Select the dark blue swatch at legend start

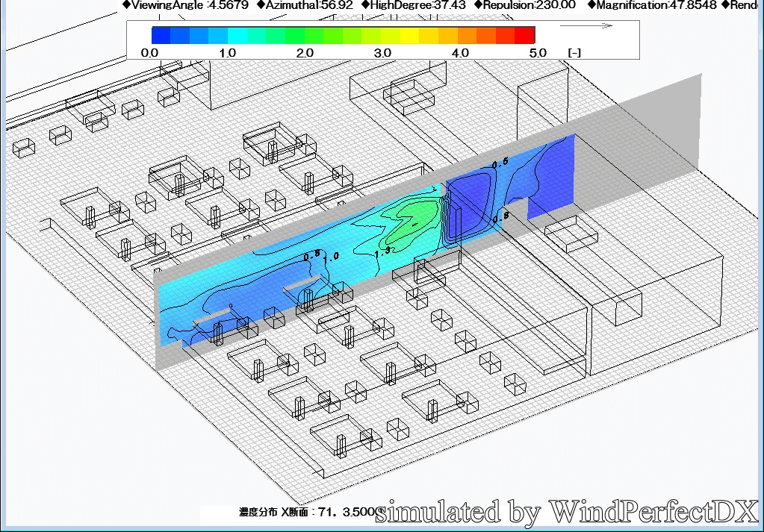(161, 35)
